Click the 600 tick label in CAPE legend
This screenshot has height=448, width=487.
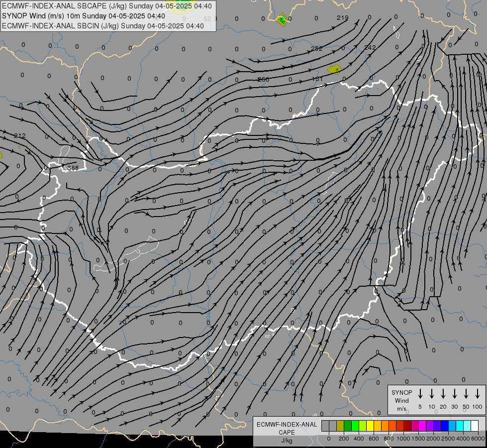374,439
